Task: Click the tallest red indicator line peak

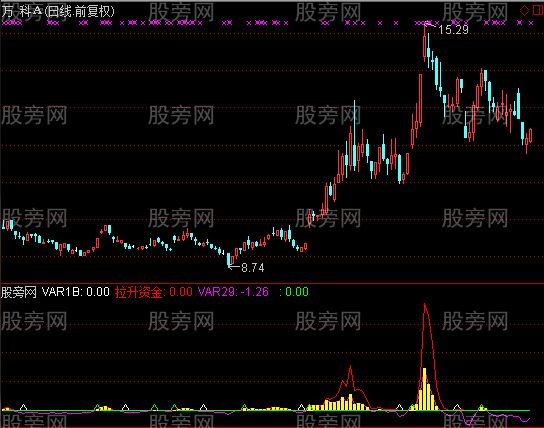Action: pos(425,305)
